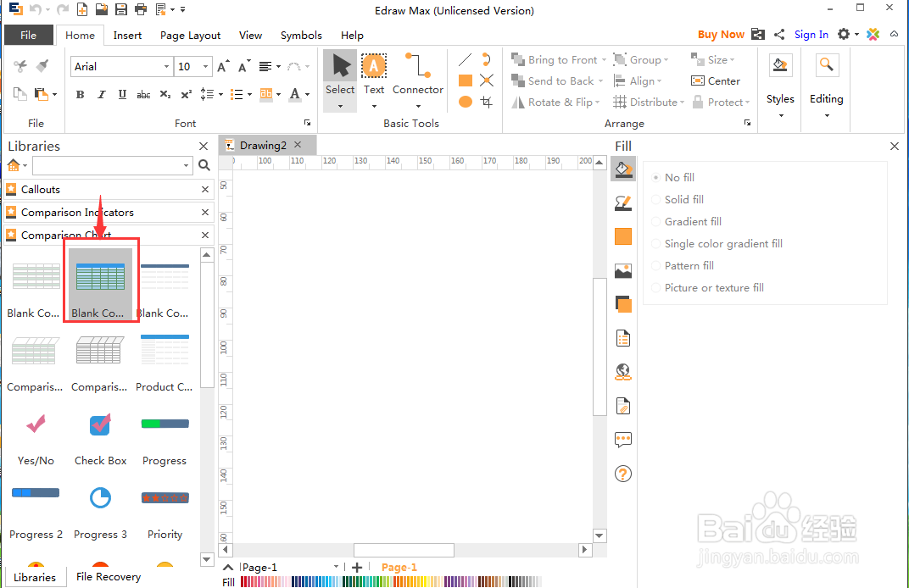Screen dimensions: 909x588
Task: Open the shadow panel icon in sidebar
Action: (x=623, y=304)
